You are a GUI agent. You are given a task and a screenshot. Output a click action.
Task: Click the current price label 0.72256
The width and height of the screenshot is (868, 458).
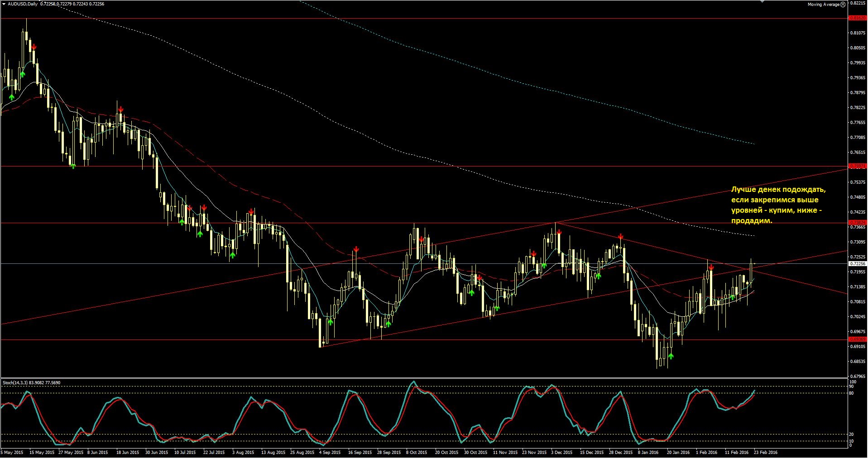857,263
